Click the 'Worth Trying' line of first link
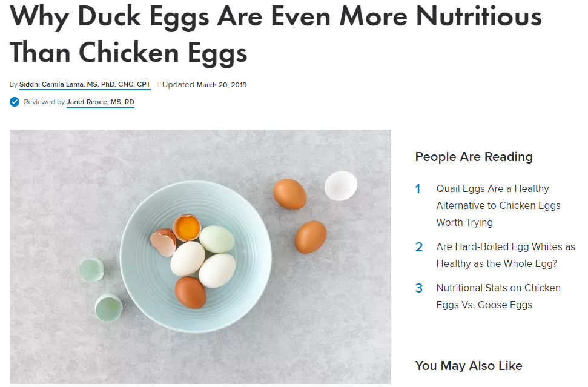The image size is (588, 387). pos(464,222)
